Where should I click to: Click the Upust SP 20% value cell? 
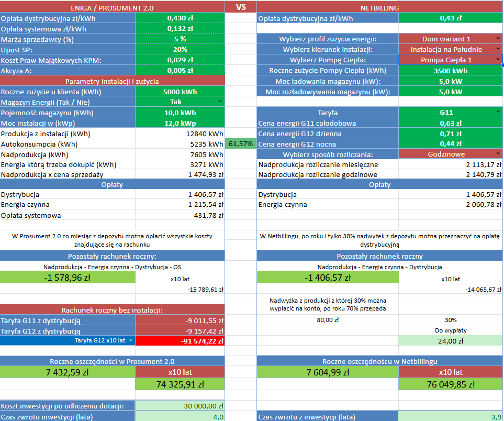180,50
